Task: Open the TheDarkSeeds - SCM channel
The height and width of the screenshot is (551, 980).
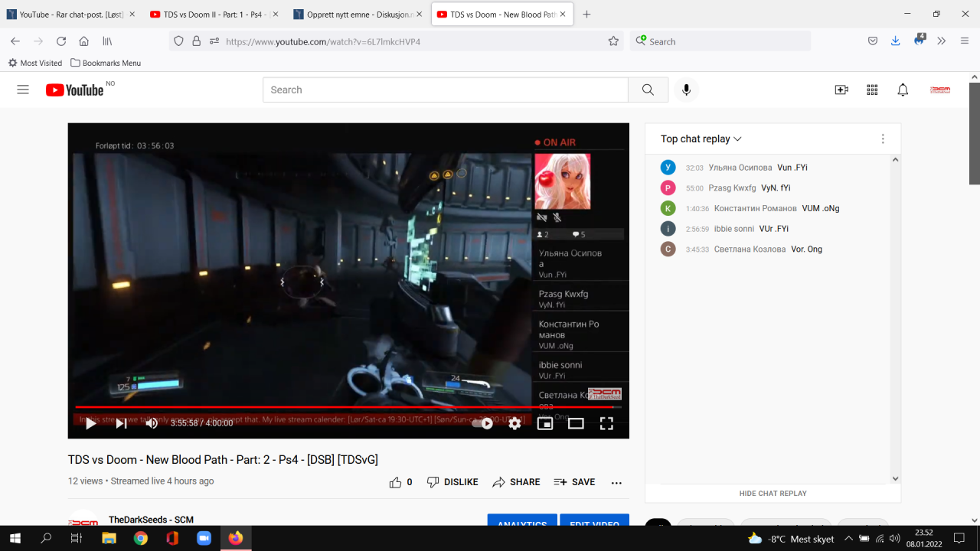Action: [151, 520]
